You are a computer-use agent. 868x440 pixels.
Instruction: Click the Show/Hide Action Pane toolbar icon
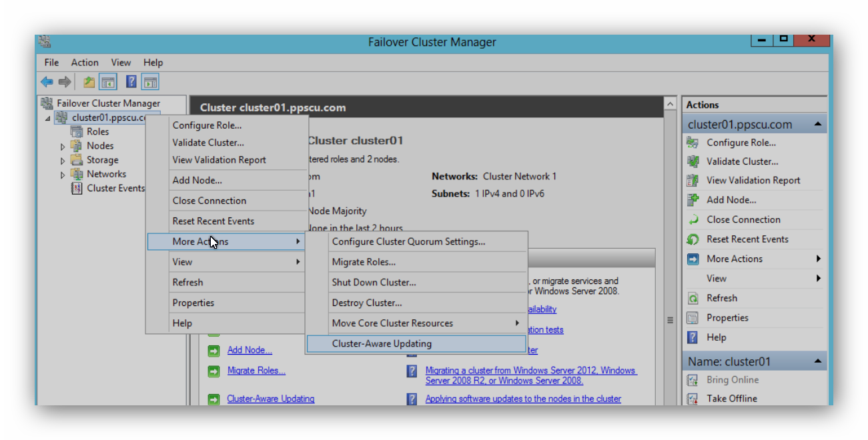click(x=151, y=81)
